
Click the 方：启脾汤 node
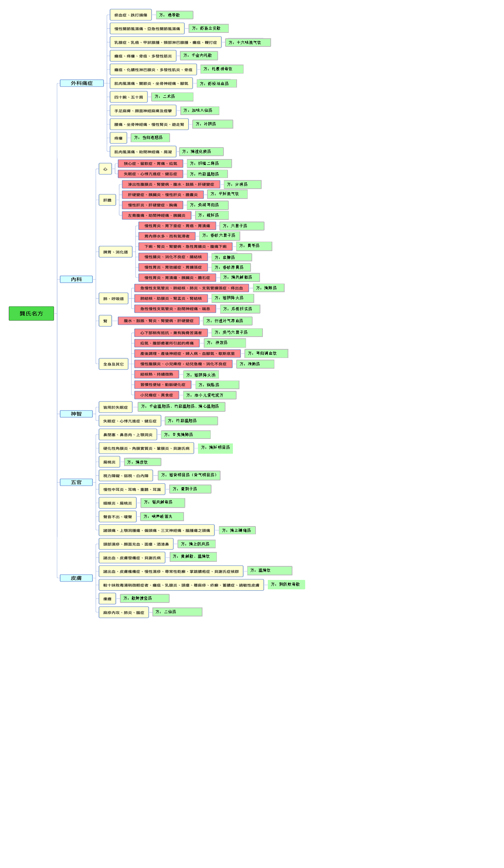point(232,257)
